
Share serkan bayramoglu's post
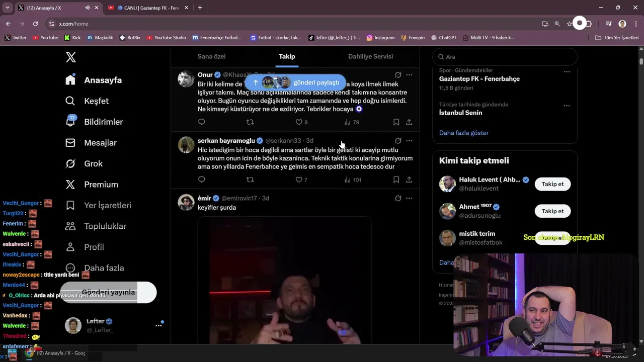[x=409, y=179]
